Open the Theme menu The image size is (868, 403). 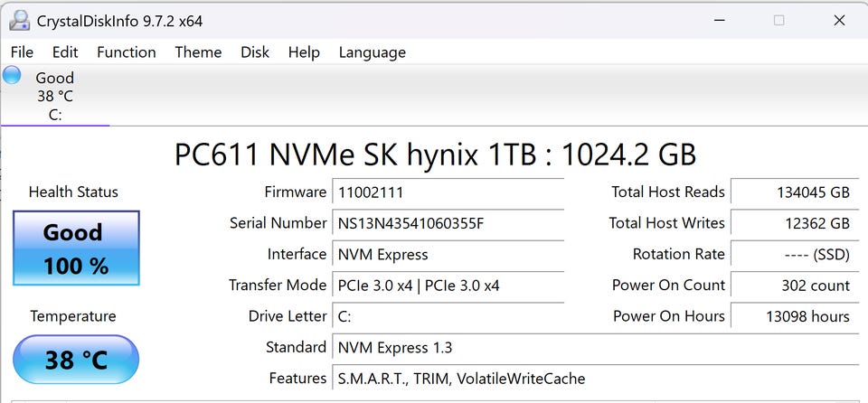[x=198, y=52]
